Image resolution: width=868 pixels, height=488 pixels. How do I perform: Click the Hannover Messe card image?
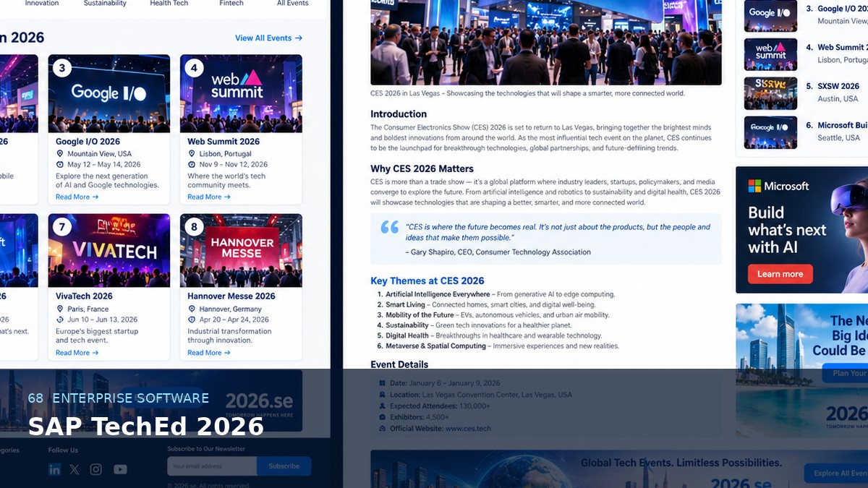pos(241,250)
